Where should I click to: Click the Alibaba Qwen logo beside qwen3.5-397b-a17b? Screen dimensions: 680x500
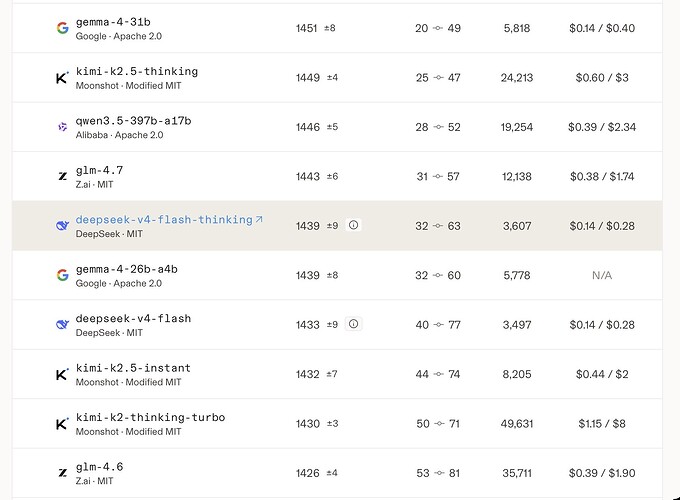[x=62, y=127]
